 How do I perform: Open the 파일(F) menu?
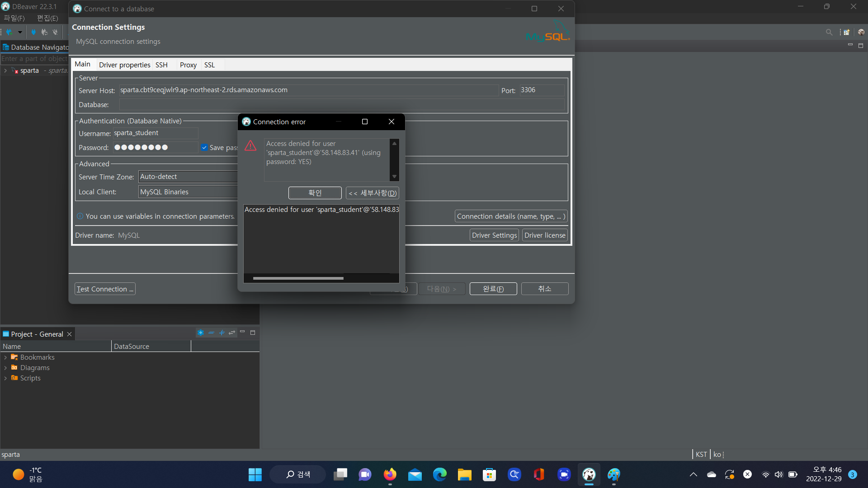pyautogui.click(x=14, y=18)
